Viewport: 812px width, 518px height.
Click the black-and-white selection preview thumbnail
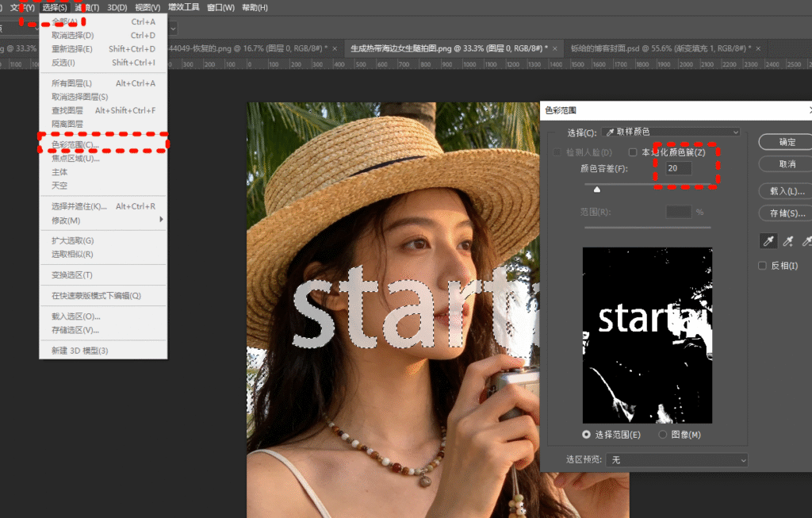click(647, 334)
